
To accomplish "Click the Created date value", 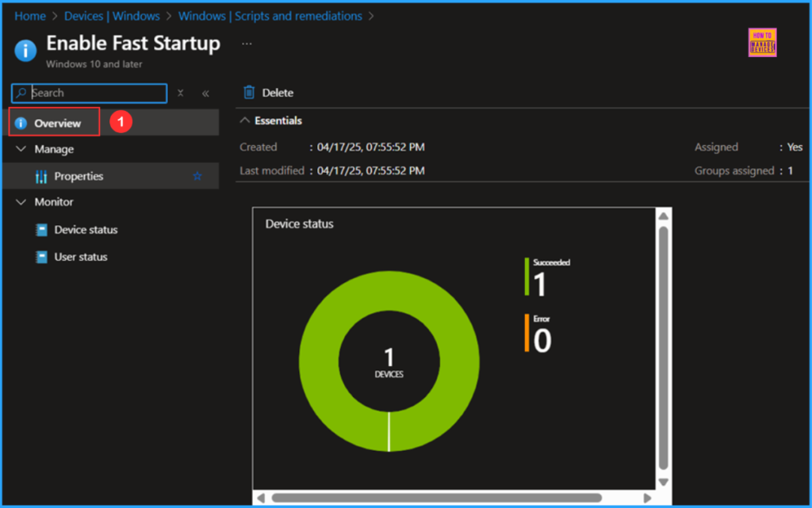I will pyautogui.click(x=371, y=147).
